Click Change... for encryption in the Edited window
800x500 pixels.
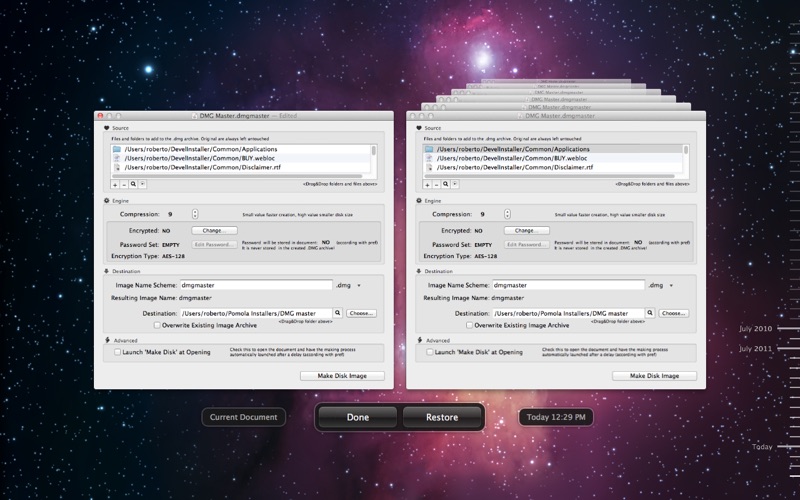214,231
